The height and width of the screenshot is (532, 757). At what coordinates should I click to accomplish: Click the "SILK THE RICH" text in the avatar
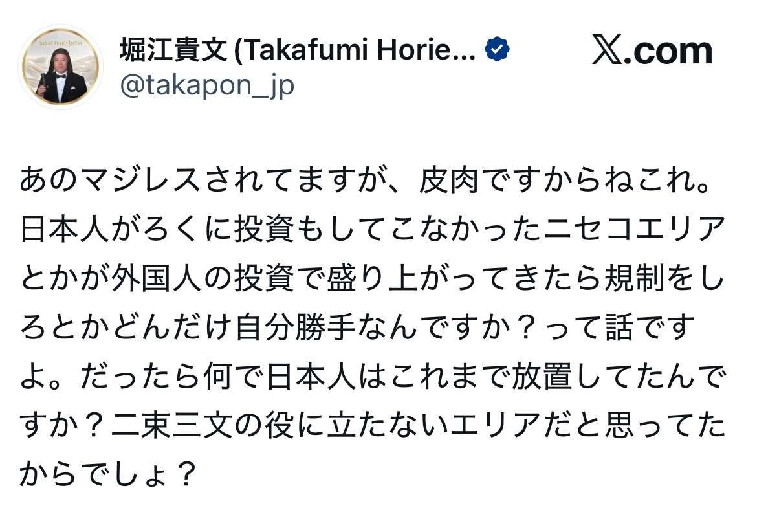(60, 43)
